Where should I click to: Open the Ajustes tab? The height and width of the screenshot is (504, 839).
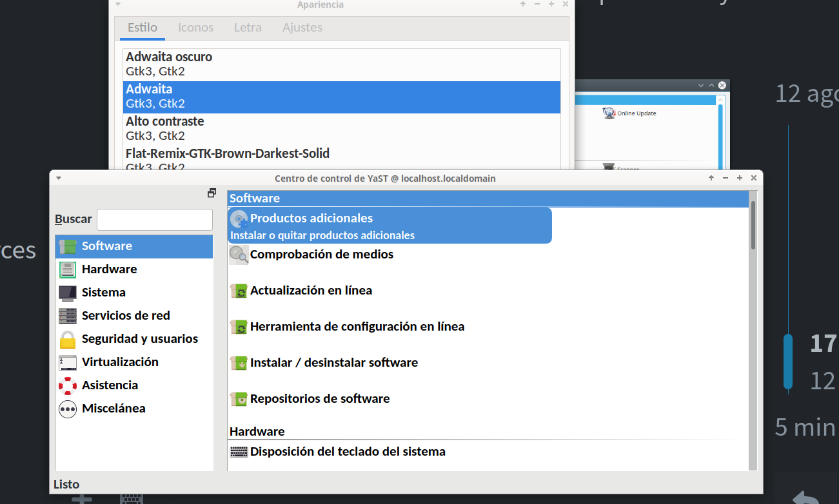[302, 28]
